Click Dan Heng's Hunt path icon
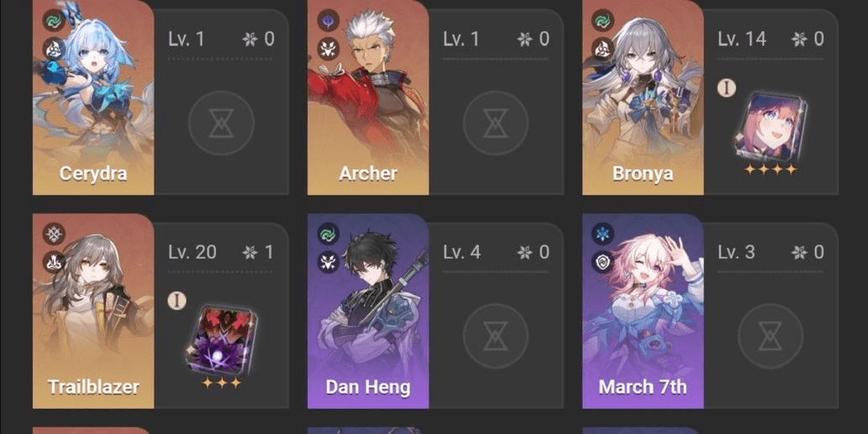 click(329, 262)
